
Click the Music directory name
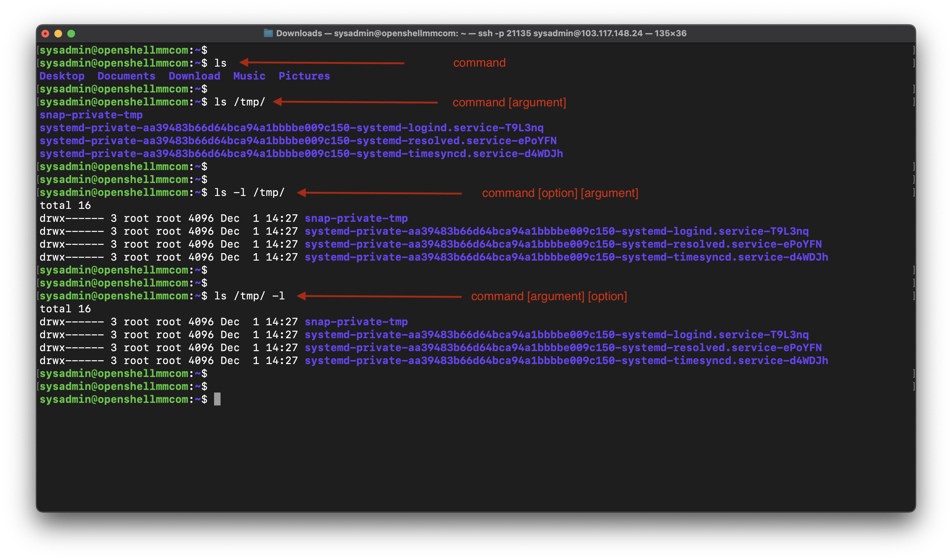coord(249,76)
